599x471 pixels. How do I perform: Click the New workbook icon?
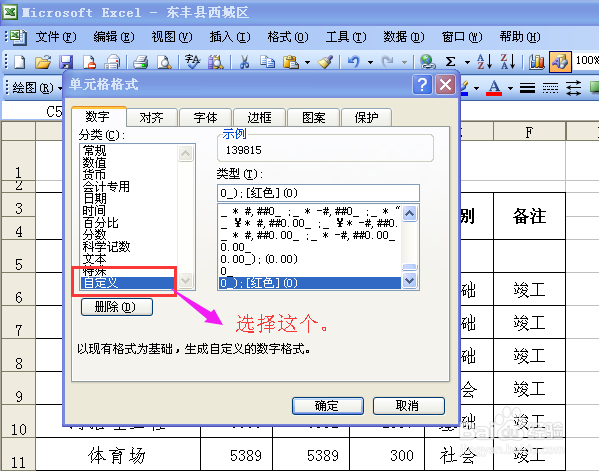coord(19,62)
